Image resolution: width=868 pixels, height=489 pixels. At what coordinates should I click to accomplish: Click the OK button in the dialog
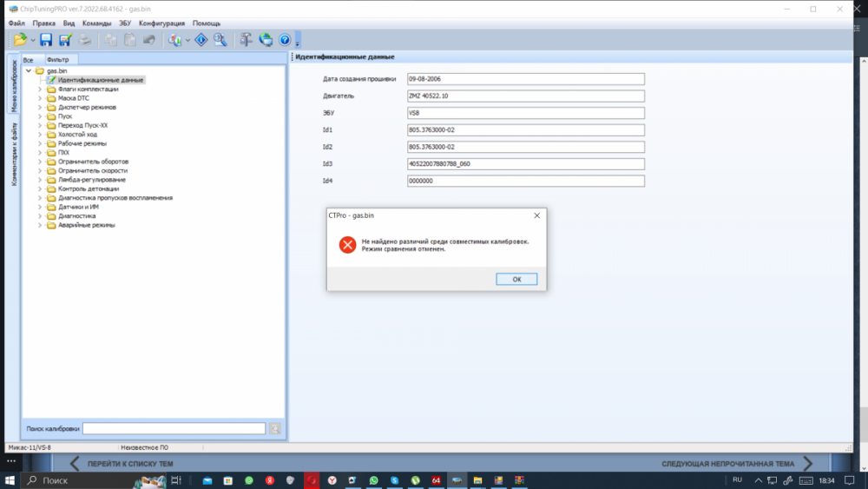tap(516, 279)
